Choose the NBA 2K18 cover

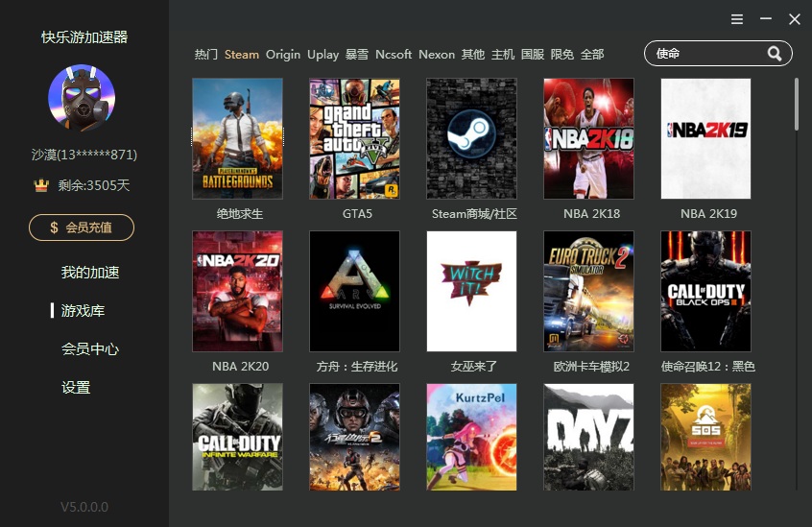(588, 139)
